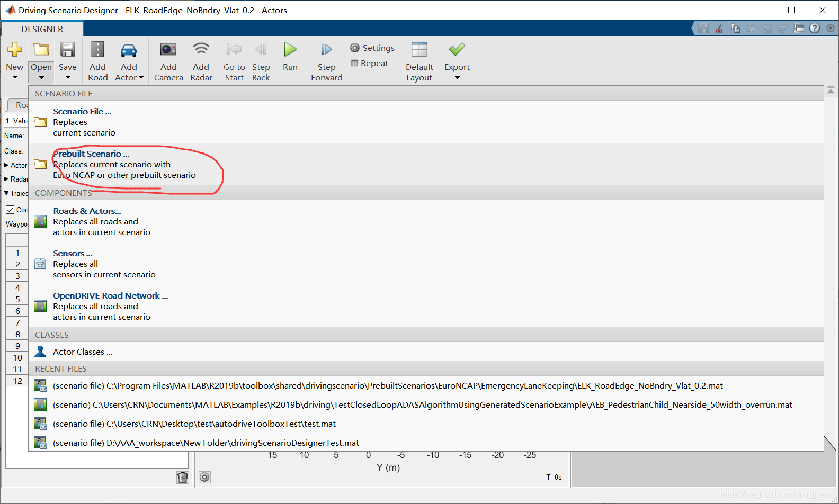Expand the New dropdown arrow
Image resolution: width=839 pixels, height=504 pixels.
[15, 78]
